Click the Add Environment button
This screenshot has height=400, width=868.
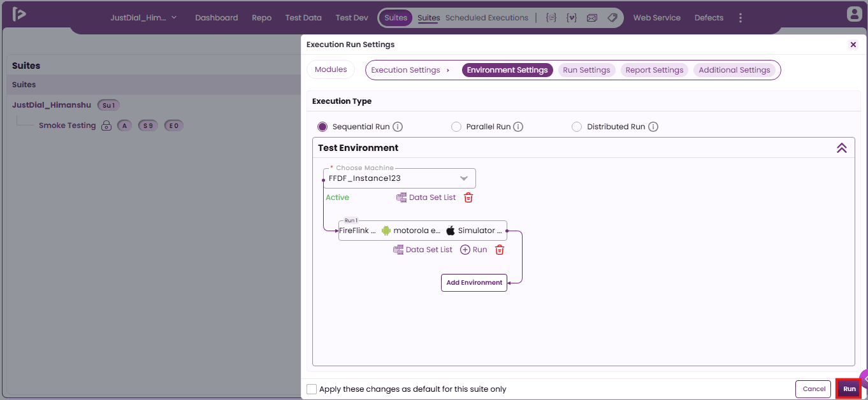click(x=474, y=283)
